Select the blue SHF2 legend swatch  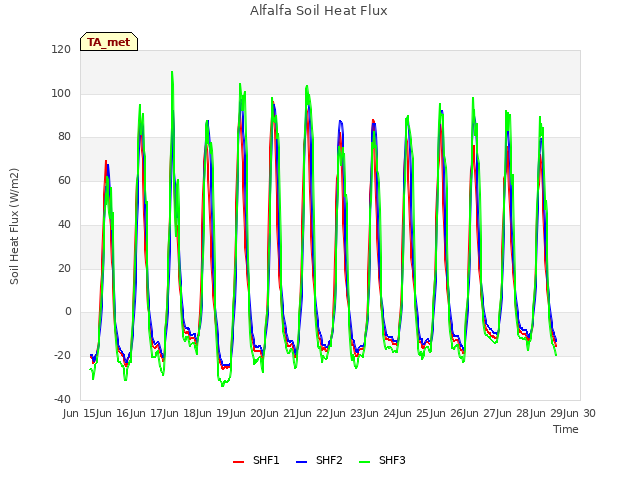301,462
